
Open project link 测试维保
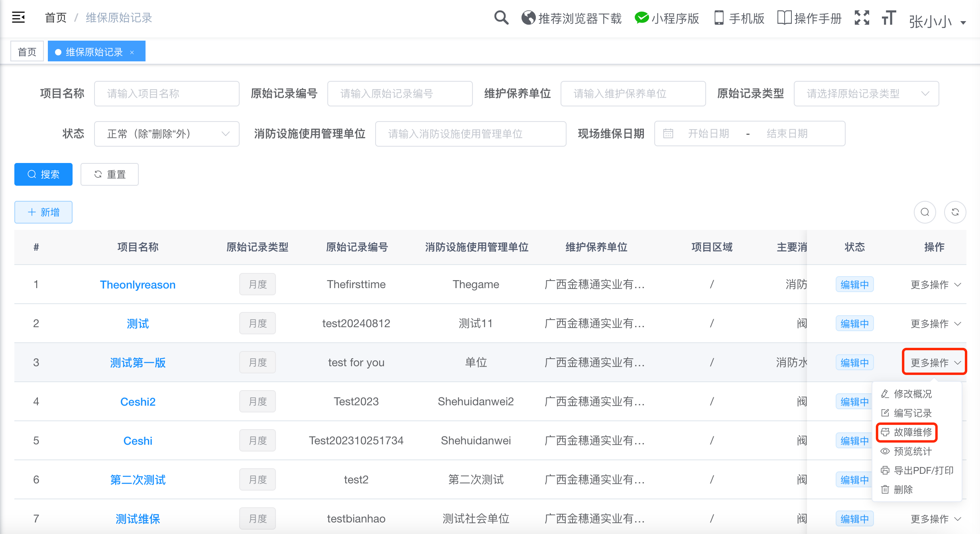[138, 519]
